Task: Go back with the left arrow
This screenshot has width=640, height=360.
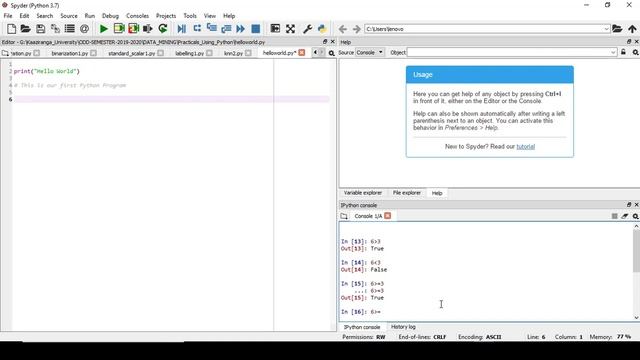Action: coord(343,29)
